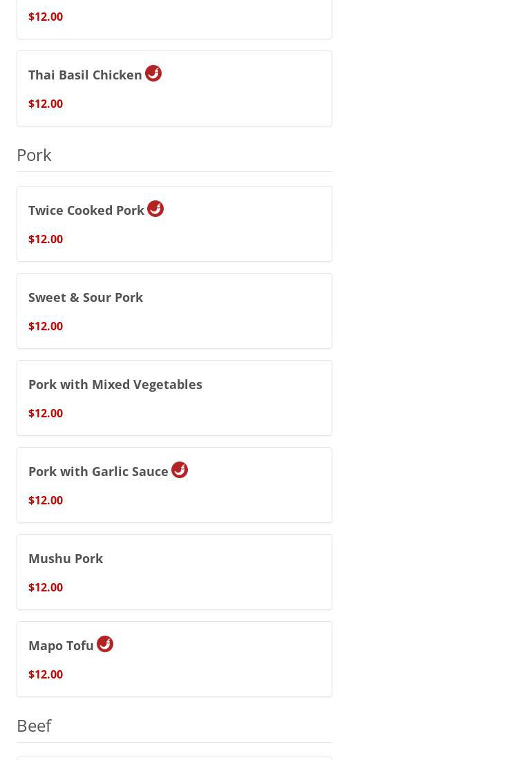Open the Mapo Tofu menu item
532x760 pixels.
click(61, 645)
